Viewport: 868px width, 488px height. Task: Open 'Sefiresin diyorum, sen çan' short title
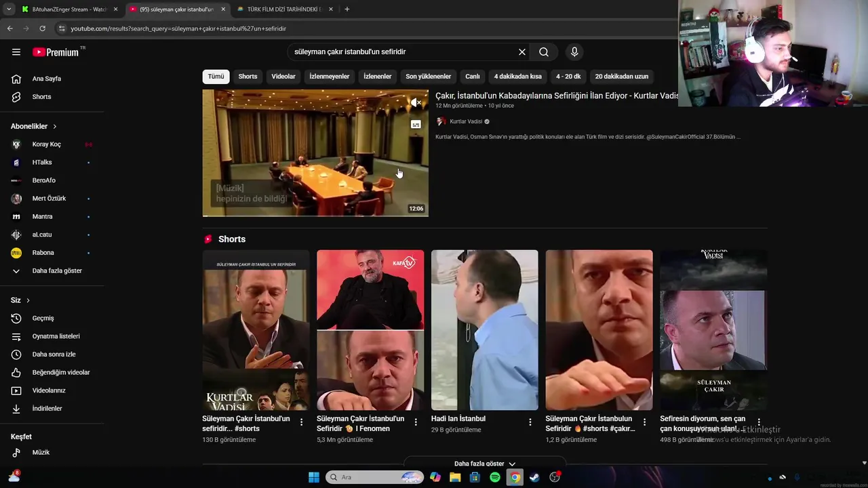703,424
